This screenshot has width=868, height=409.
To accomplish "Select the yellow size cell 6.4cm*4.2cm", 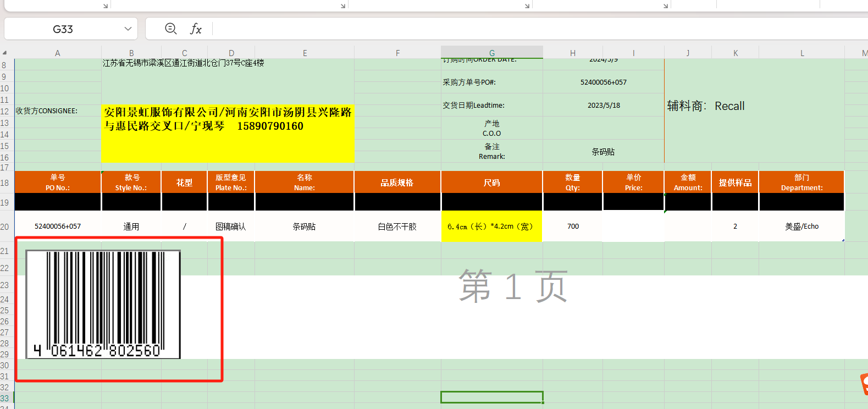I will (491, 226).
